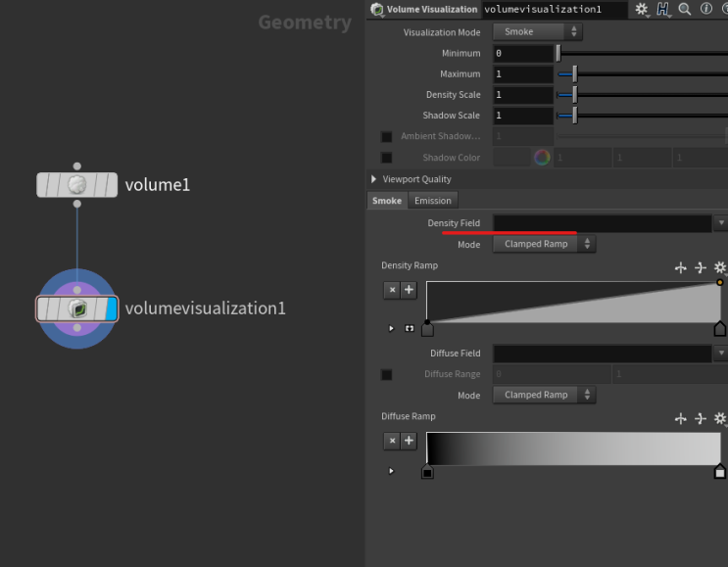Click the Density Scale slider handle

tap(575, 95)
